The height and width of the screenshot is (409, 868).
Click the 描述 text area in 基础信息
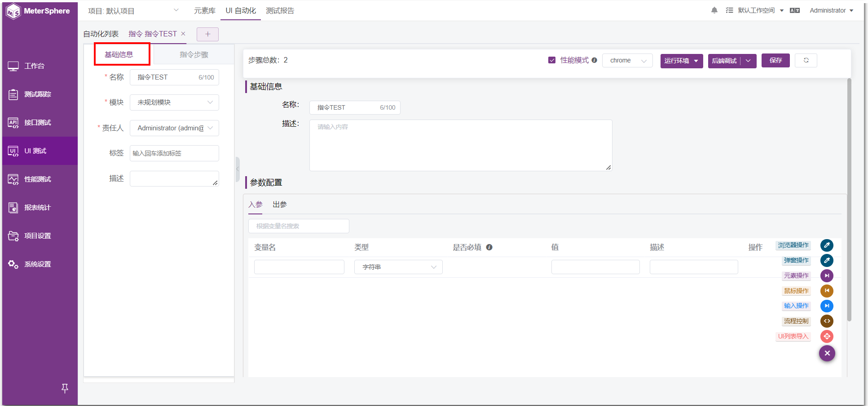[x=460, y=145]
